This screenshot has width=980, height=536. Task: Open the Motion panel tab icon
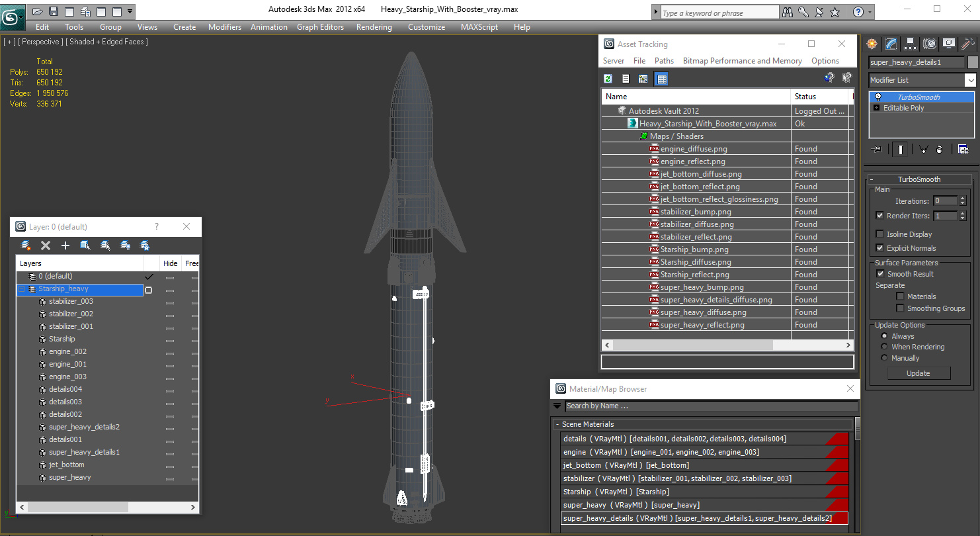(930, 44)
